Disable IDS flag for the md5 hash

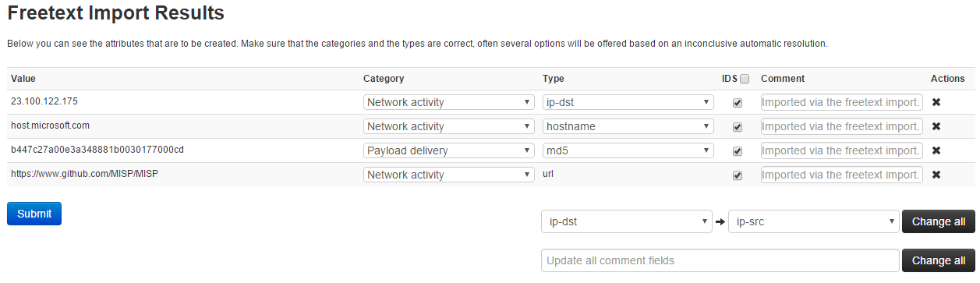tap(738, 151)
